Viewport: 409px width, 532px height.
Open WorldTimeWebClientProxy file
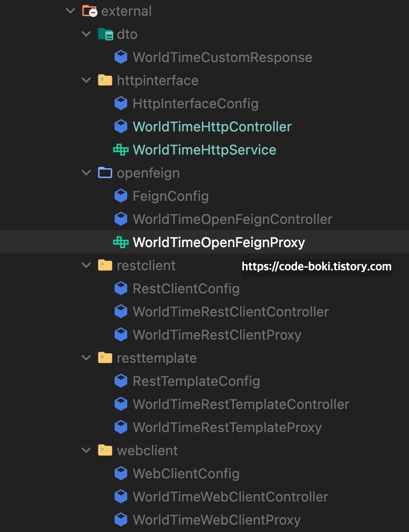click(217, 520)
